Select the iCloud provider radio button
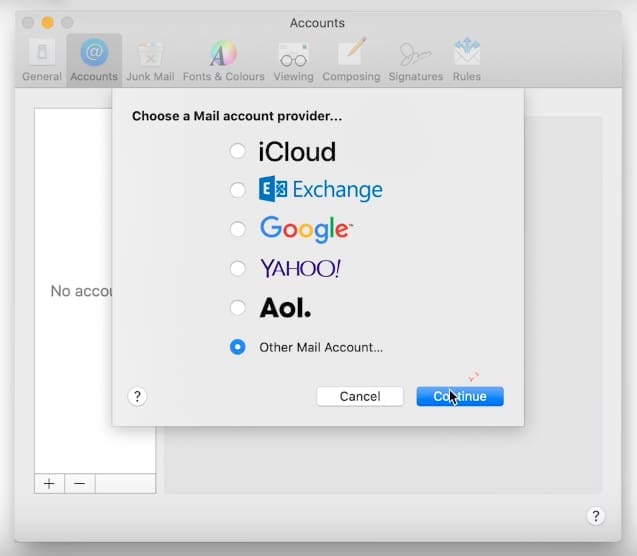 (x=238, y=151)
